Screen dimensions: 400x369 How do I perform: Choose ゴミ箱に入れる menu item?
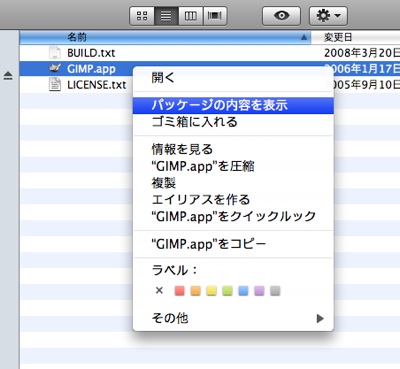coord(233,122)
